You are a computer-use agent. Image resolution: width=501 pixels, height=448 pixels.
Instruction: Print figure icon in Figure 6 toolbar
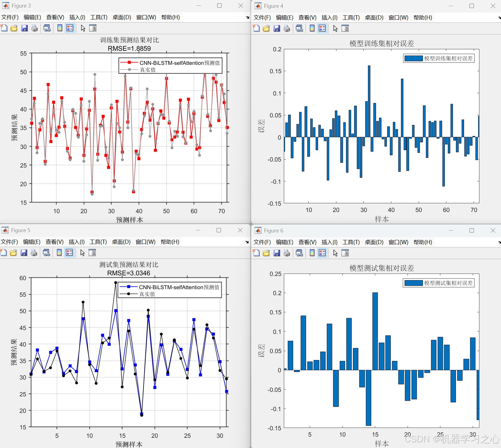click(x=287, y=253)
